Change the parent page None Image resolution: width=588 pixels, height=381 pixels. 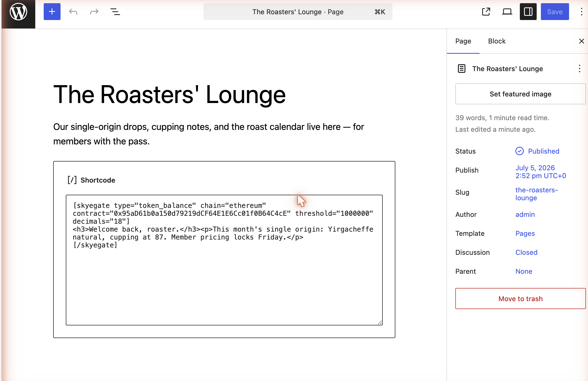click(x=524, y=271)
